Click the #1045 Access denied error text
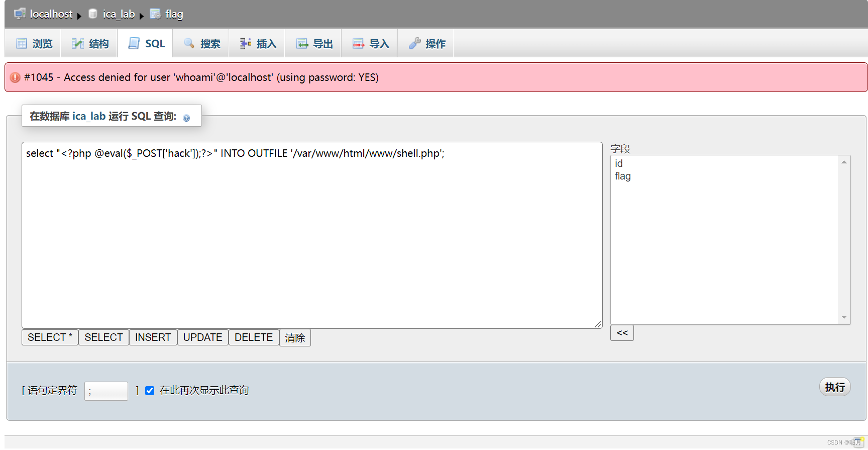This screenshot has height=450, width=868. pos(201,77)
